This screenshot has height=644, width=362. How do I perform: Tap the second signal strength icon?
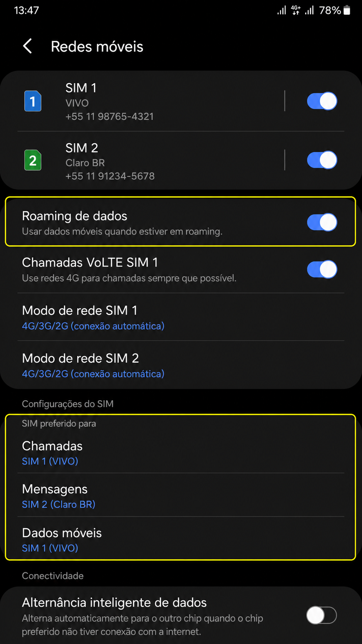(309, 10)
